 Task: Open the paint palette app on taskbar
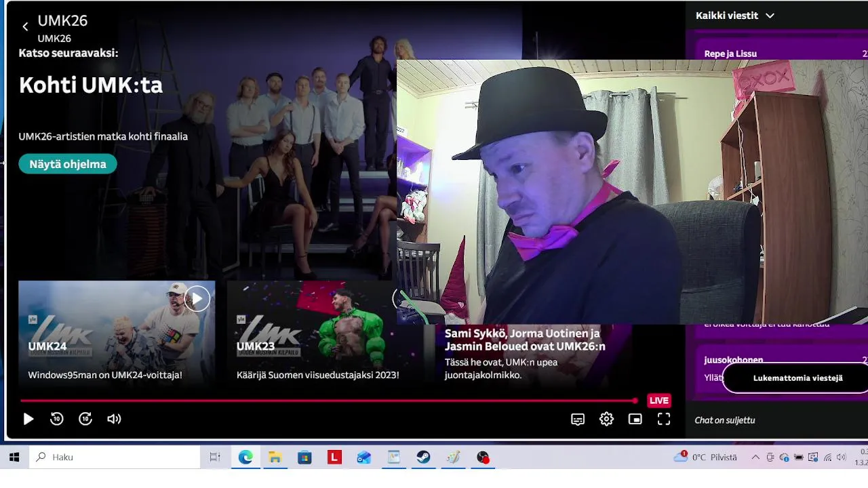tap(453, 457)
